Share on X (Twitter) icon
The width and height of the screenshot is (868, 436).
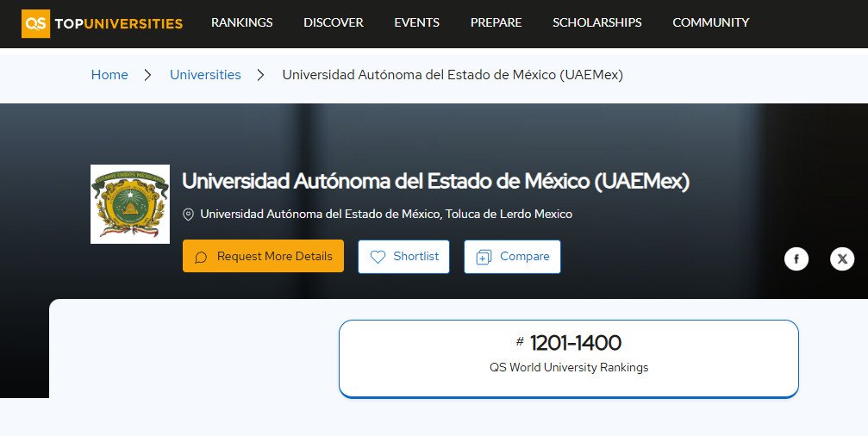click(x=842, y=259)
